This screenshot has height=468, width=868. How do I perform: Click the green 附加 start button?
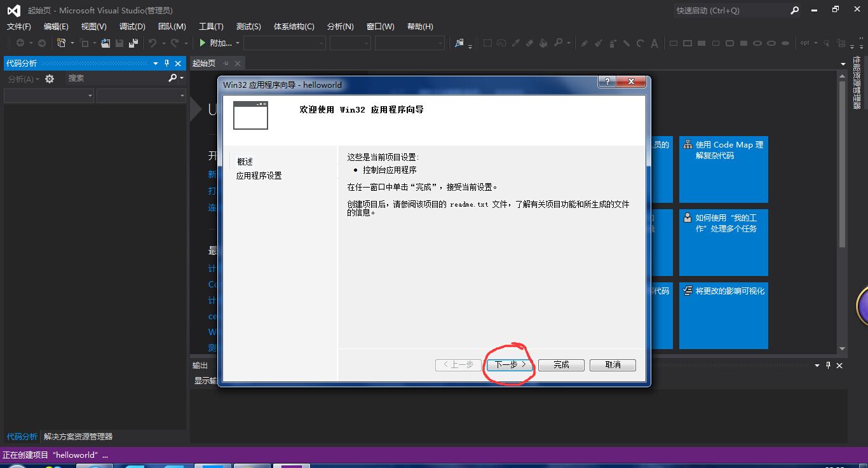click(x=215, y=43)
